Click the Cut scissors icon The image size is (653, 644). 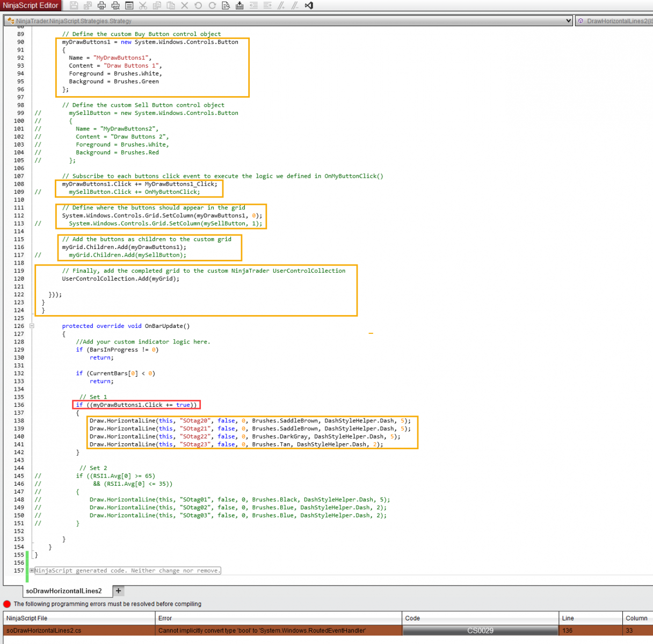[143, 5]
